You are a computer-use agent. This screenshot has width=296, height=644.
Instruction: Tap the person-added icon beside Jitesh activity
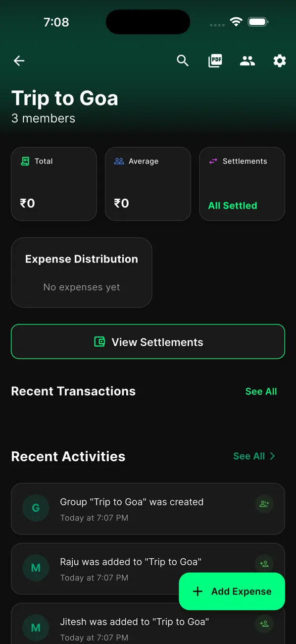[264, 624]
